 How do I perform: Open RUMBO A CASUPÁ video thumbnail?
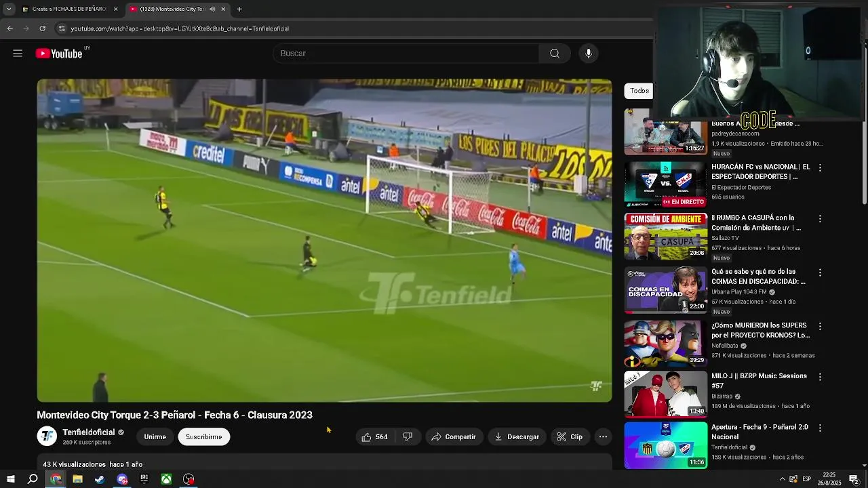[x=665, y=236]
